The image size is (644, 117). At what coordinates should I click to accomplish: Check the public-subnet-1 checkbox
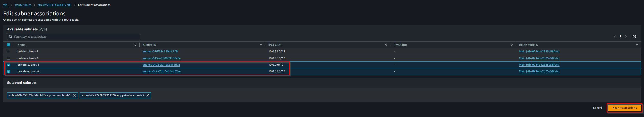pyautogui.click(x=8, y=52)
